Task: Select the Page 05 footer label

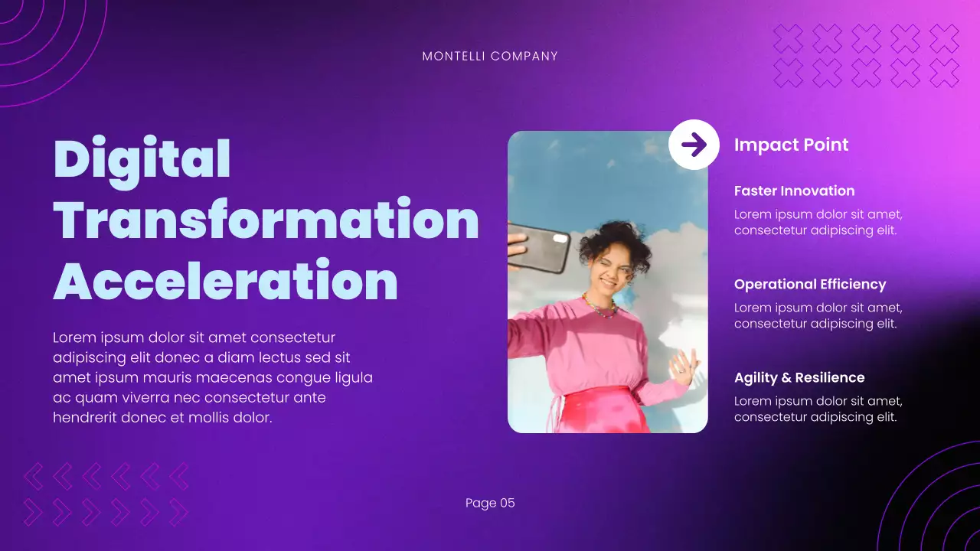Action: coord(490,503)
